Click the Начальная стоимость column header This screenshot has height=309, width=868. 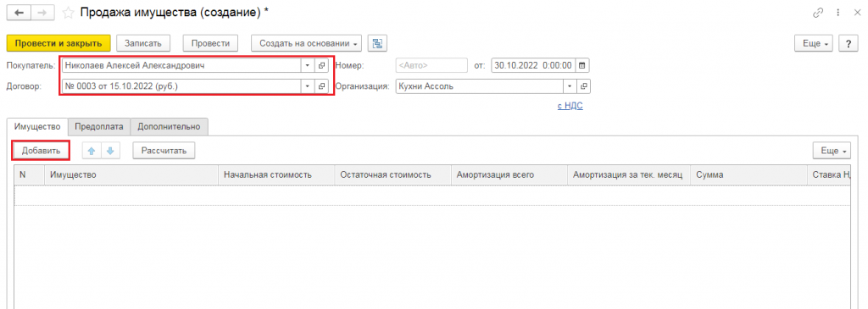click(277, 174)
